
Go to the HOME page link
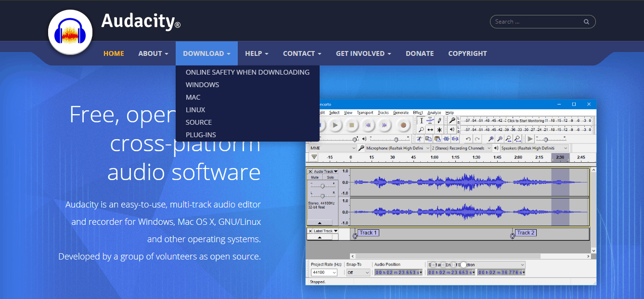coord(114,53)
